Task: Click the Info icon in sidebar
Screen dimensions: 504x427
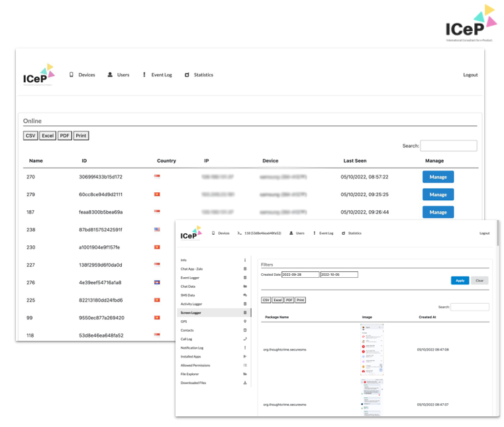Action: pos(245,260)
